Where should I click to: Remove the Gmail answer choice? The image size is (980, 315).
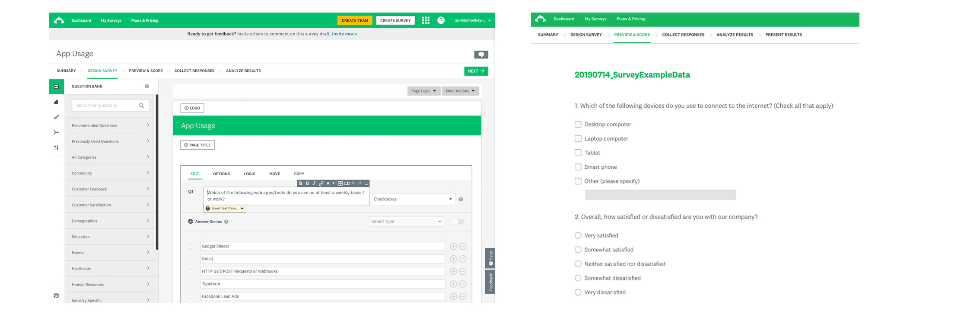463,259
